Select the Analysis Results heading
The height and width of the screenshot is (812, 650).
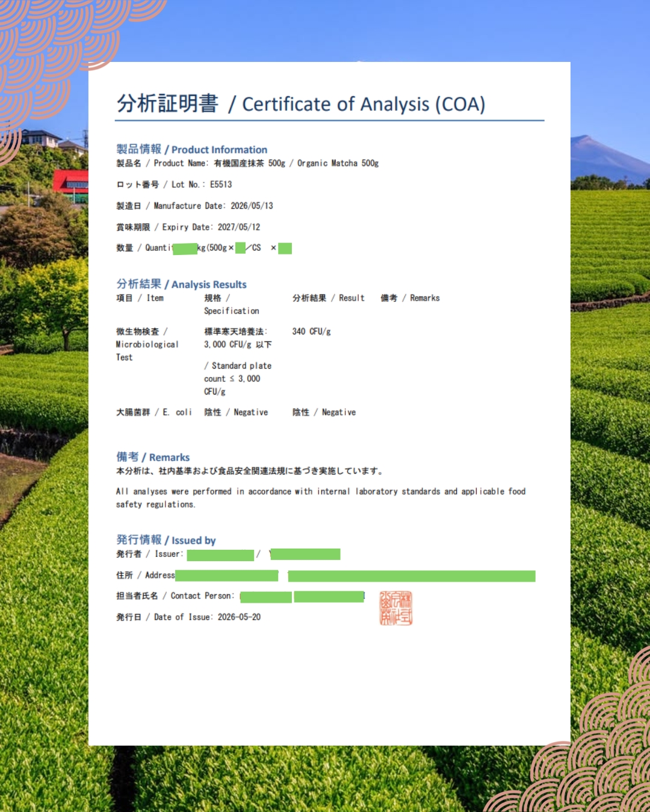pos(181,284)
